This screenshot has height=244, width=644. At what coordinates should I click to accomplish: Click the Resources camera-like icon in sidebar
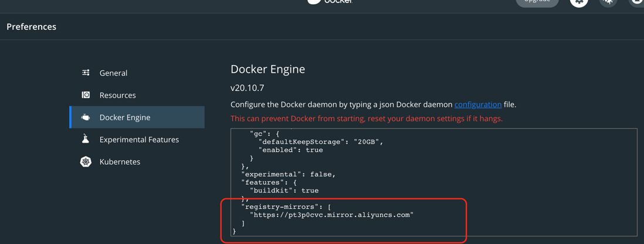tap(86, 95)
